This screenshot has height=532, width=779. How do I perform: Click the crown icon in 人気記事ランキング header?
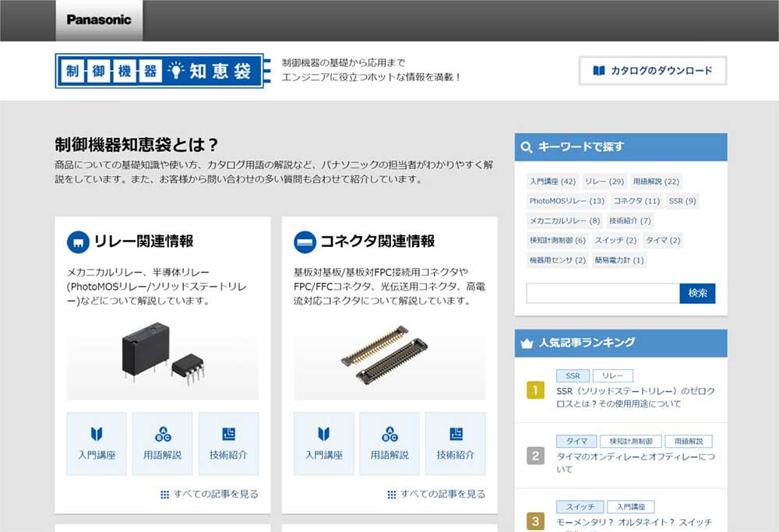(x=527, y=342)
